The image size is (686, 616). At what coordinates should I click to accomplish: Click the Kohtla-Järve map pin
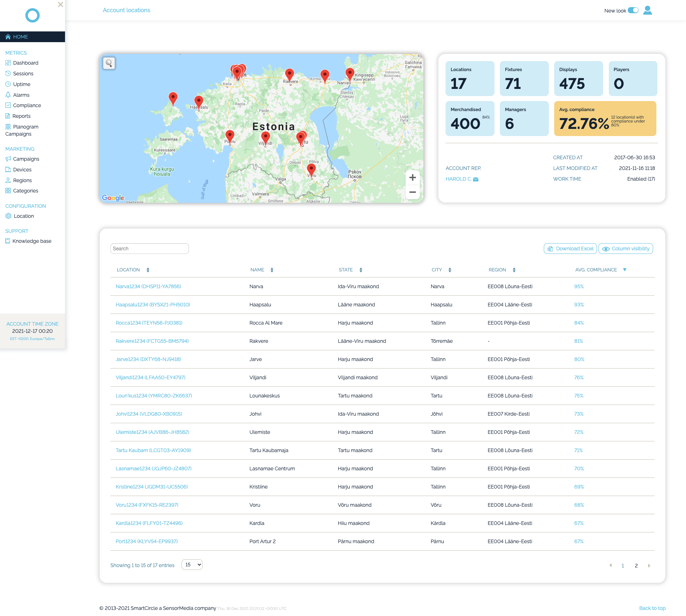[325, 76]
